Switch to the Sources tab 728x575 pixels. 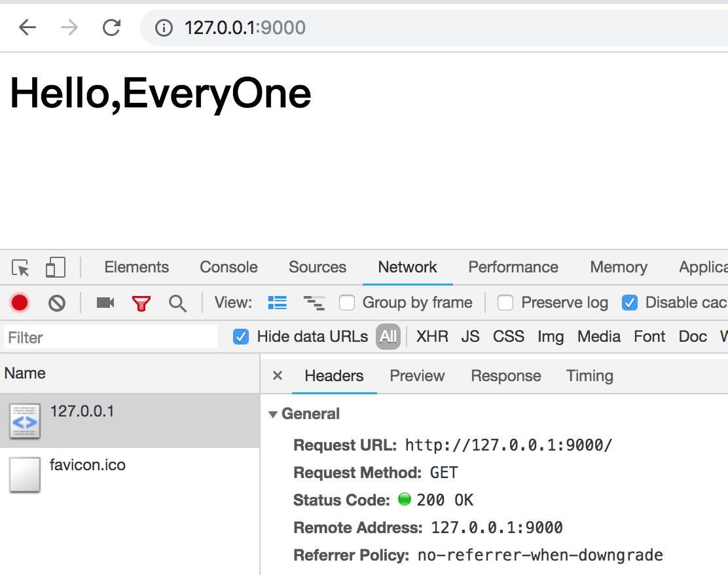coord(318,268)
